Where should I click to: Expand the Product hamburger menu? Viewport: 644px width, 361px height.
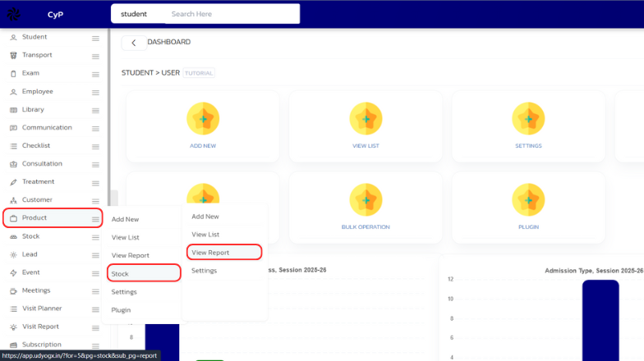pos(95,218)
